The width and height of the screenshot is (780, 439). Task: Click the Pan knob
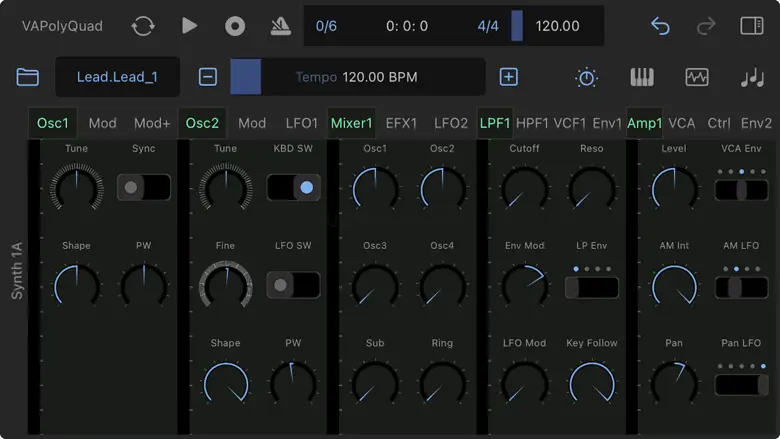(674, 384)
